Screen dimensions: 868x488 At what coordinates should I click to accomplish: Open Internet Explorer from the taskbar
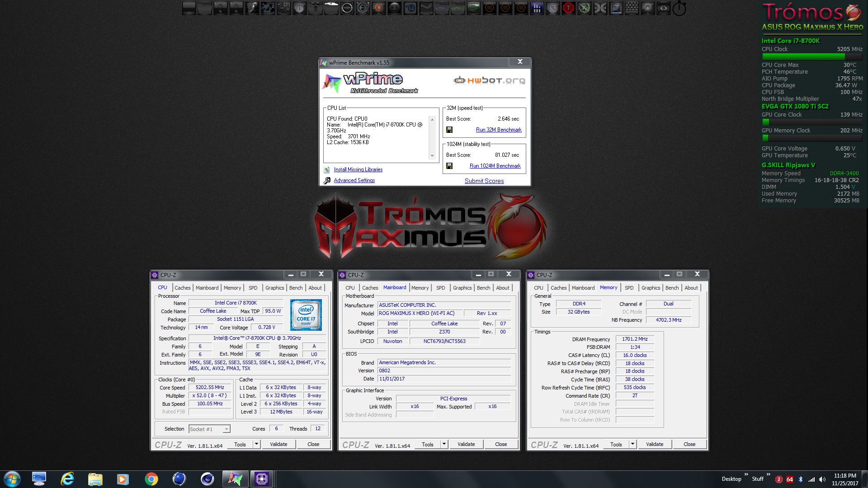click(x=67, y=479)
